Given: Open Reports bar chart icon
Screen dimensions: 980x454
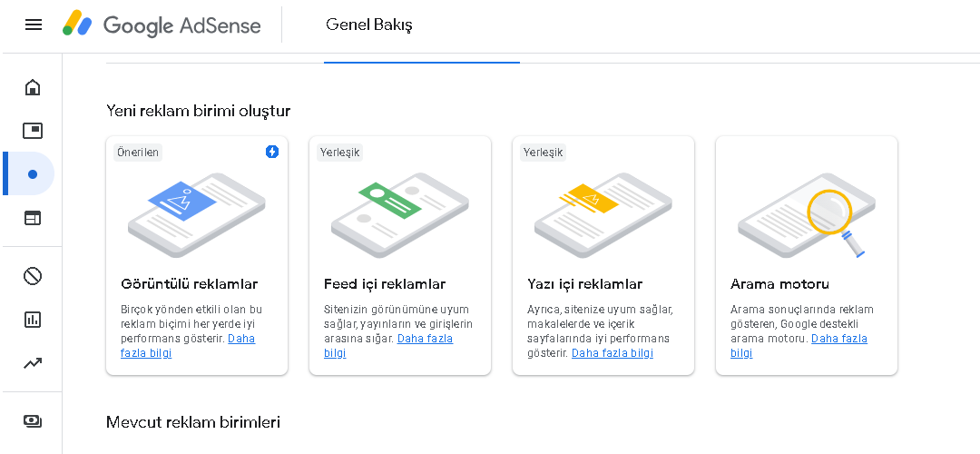Looking at the screenshot, I should click(33, 320).
